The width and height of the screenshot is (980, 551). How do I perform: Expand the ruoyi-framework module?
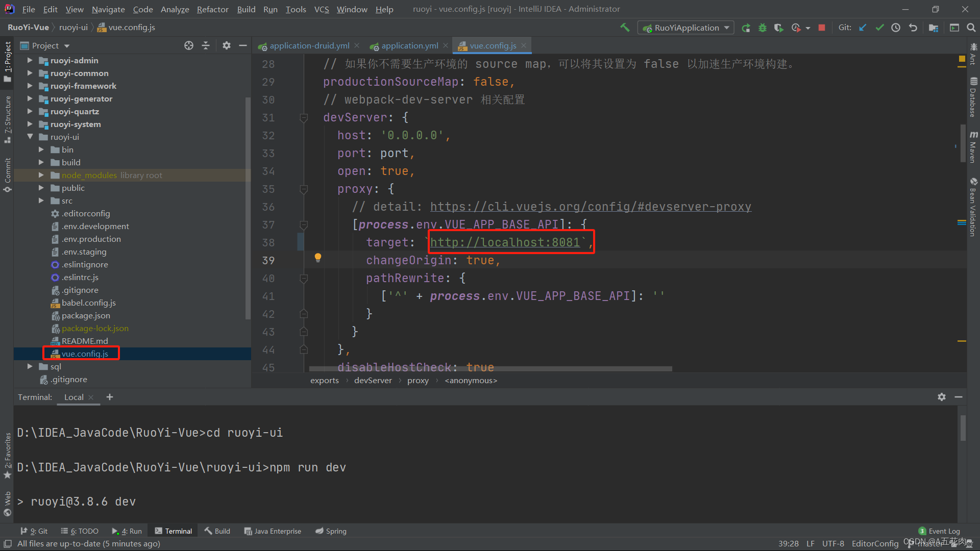click(30, 86)
